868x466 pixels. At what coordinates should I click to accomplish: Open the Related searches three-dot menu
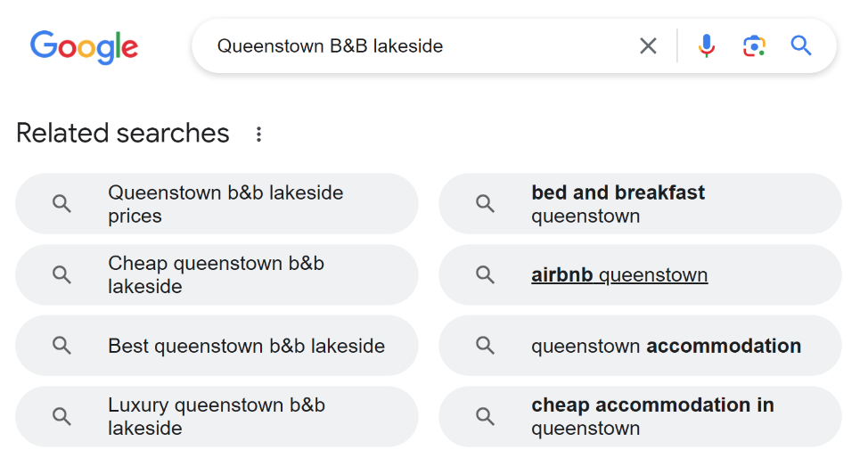(258, 134)
